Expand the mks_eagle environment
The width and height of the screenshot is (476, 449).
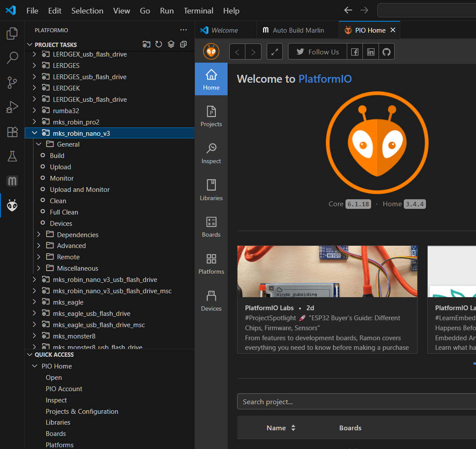(34, 302)
